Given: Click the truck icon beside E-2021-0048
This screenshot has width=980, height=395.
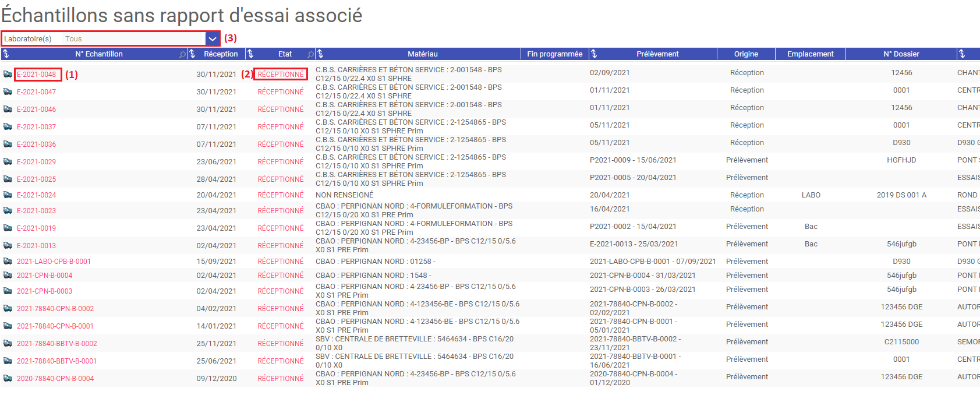Looking at the screenshot, I should pos(8,74).
